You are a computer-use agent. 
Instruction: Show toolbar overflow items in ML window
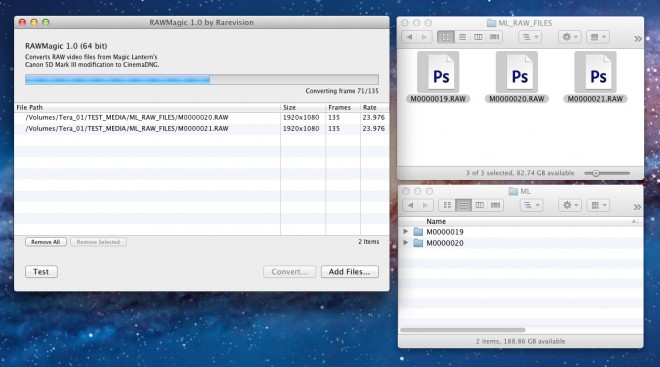637,207
